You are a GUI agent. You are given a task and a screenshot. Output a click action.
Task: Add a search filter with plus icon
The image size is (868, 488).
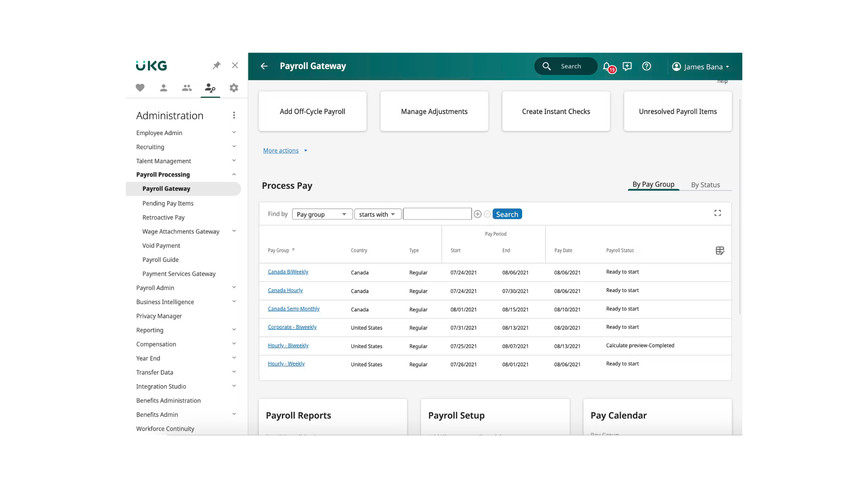477,214
